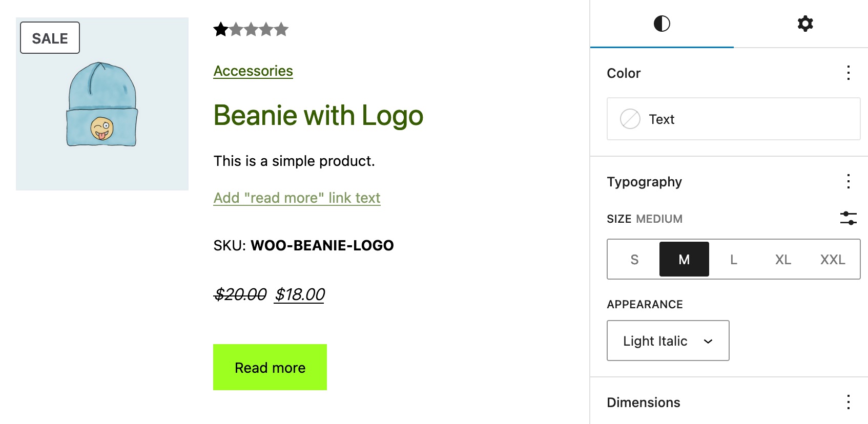This screenshot has height=424, width=868.
Task: Open the Light Italic appearance dropdown
Action: tap(668, 341)
